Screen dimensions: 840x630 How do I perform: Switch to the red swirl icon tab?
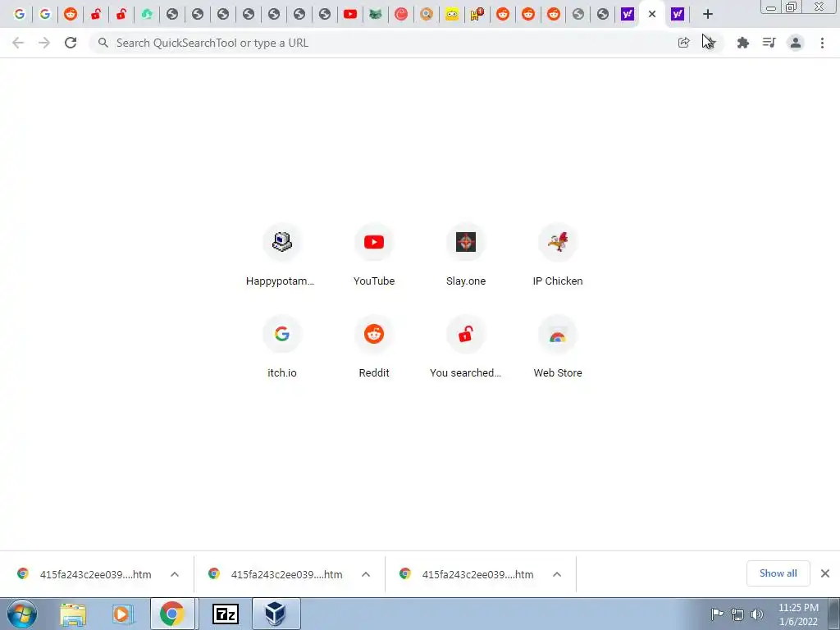pos(400,15)
